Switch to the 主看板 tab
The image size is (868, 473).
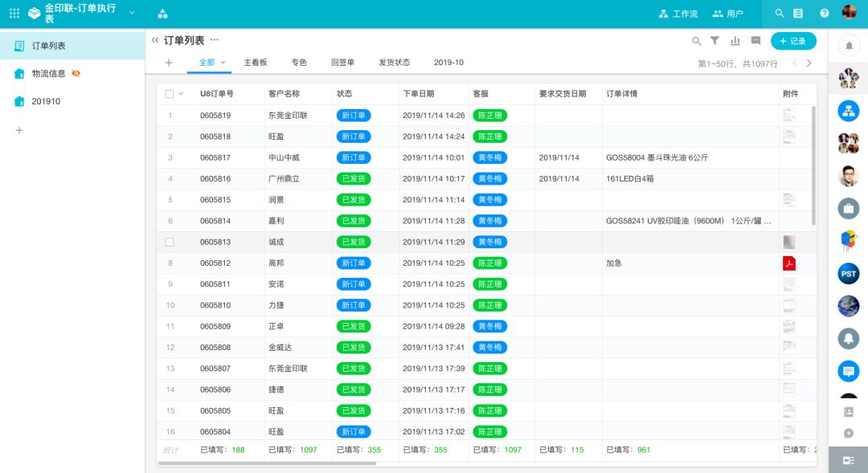coord(256,62)
